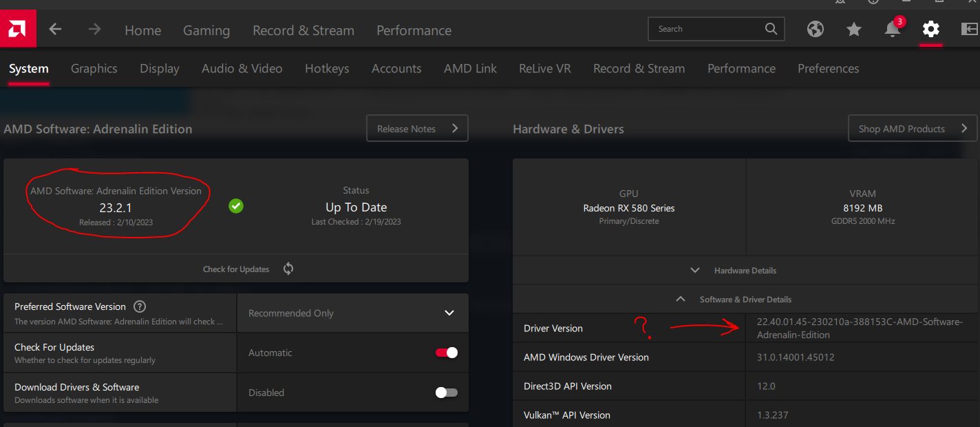The width and height of the screenshot is (980, 427).
Task: Expand the Hardware Details section
Action: 746,271
